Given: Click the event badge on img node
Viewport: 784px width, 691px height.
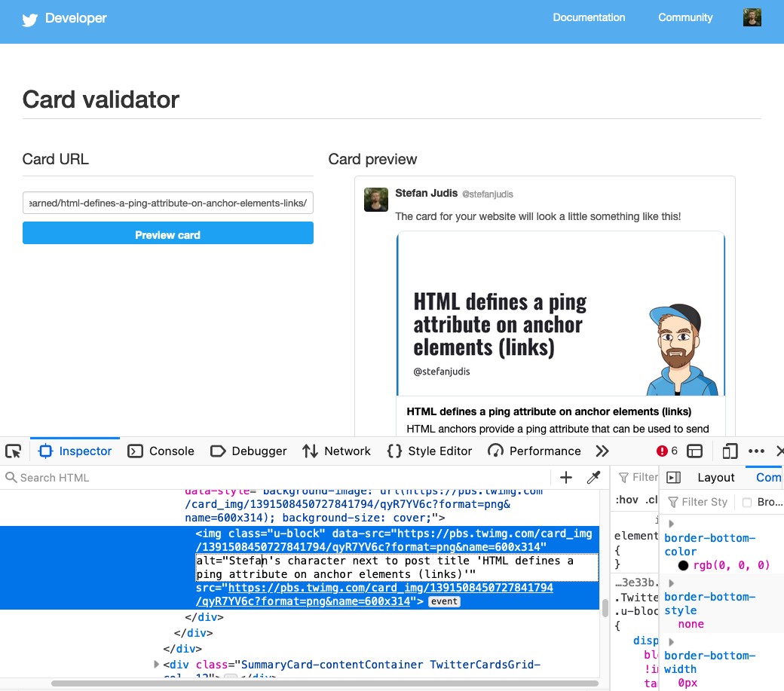Looking at the screenshot, I should pyautogui.click(x=444, y=601).
